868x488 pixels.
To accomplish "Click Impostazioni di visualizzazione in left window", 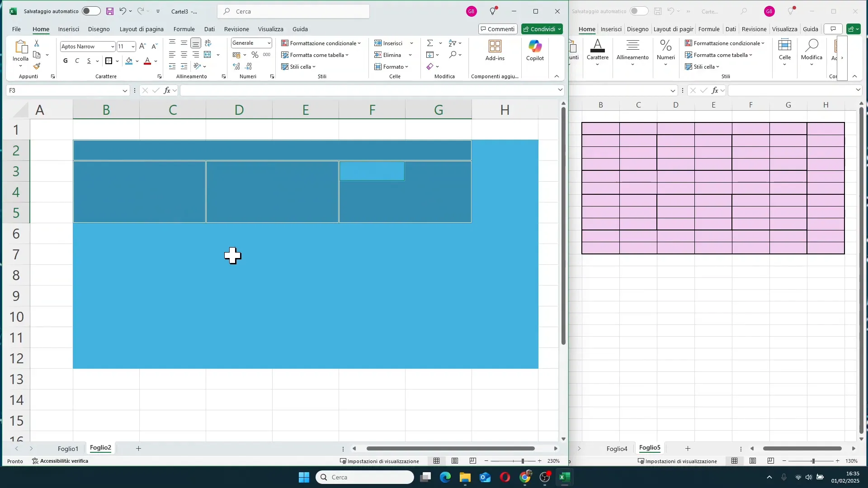I will [x=380, y=461].
